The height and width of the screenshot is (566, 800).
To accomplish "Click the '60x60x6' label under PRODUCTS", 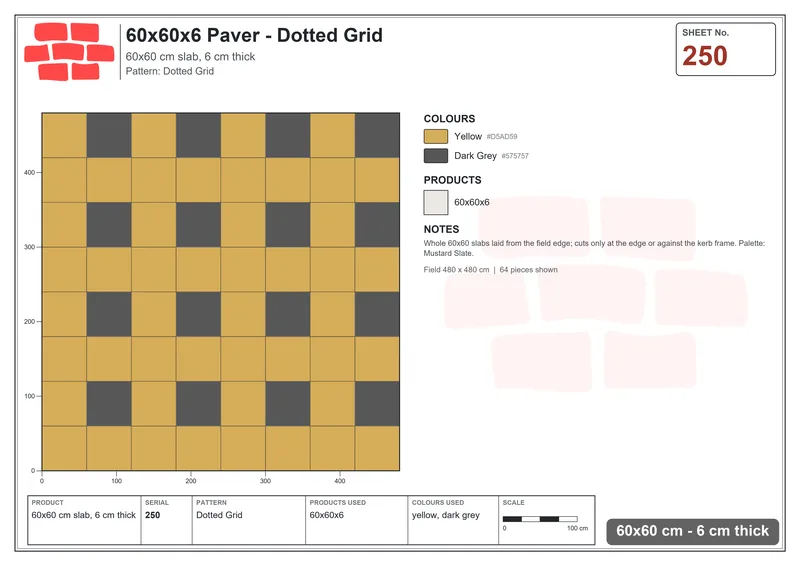I will [472, 203].
